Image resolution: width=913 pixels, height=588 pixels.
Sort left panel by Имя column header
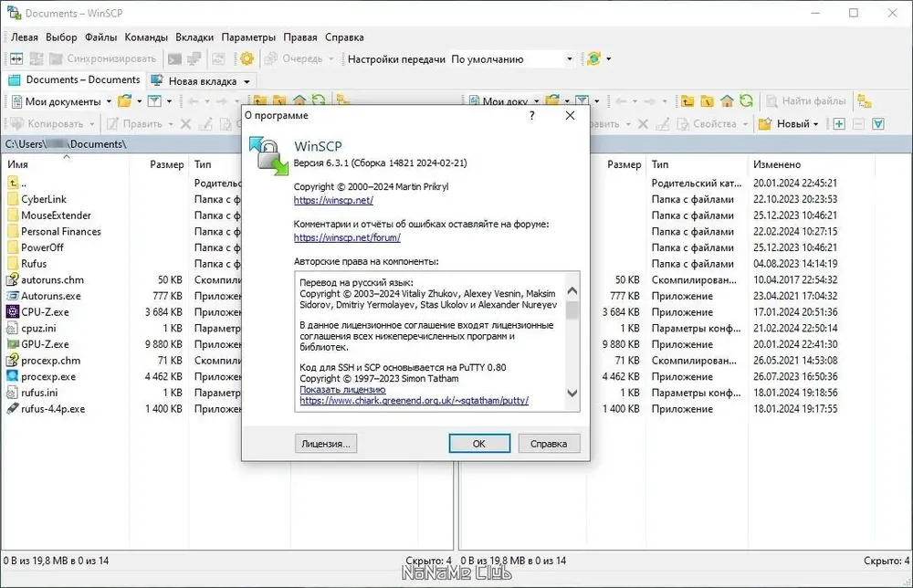click(x=66, y=164)
